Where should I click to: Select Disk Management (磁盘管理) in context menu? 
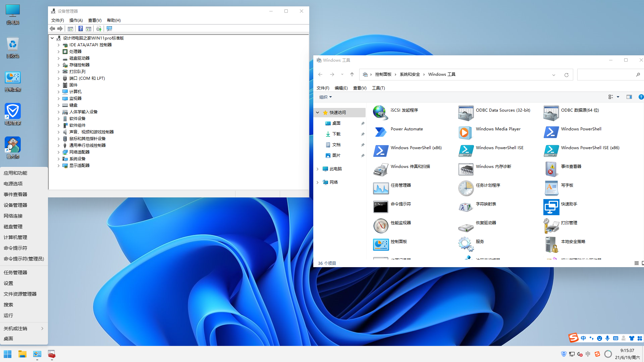pyautogui.click(x=13, y=227)
